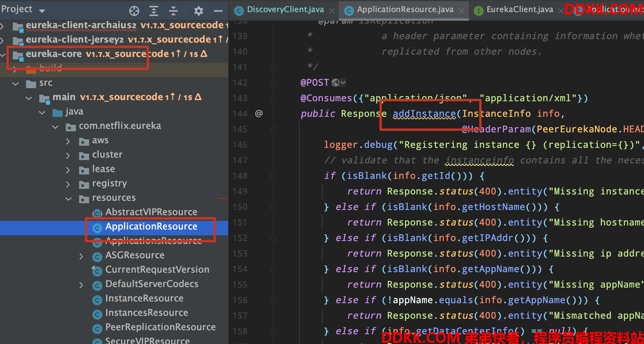Click the addInstance method name
This screenshot has height=344, width=644.
click(x=424, y=114)
